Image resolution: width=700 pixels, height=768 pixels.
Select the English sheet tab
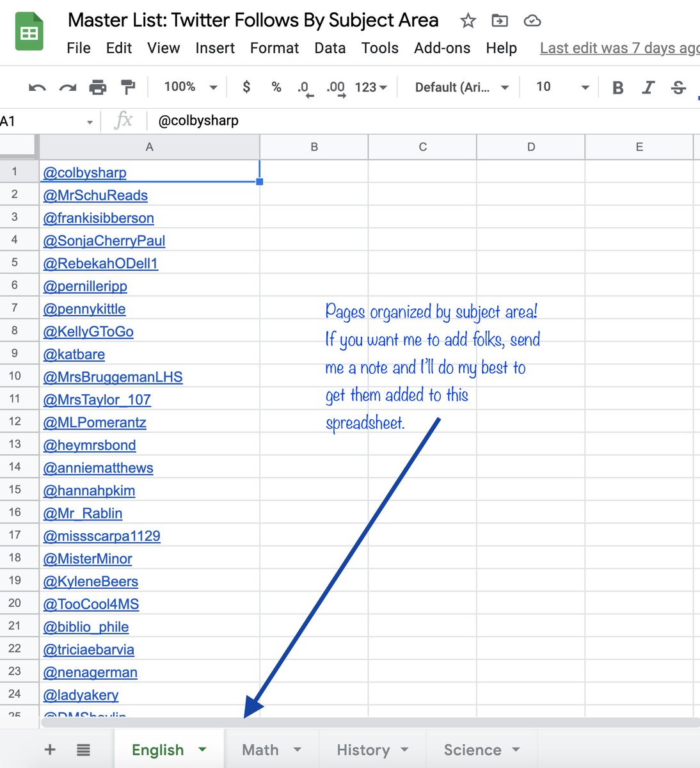point(158,749)
